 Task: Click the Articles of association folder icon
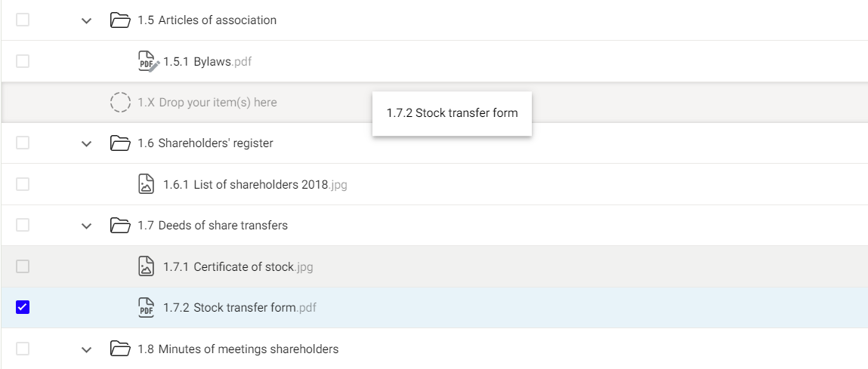(x=121, y=20)
